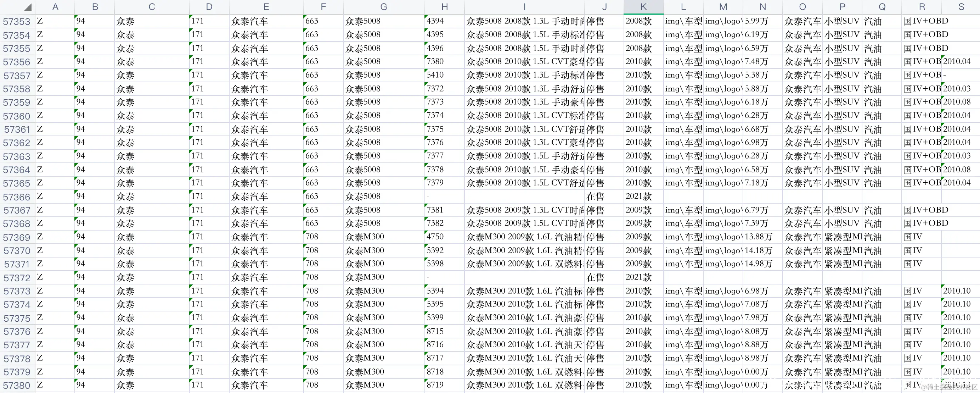Select row header 57380
The height and width of the screenshot is (393, 980).
coord(17,386)
